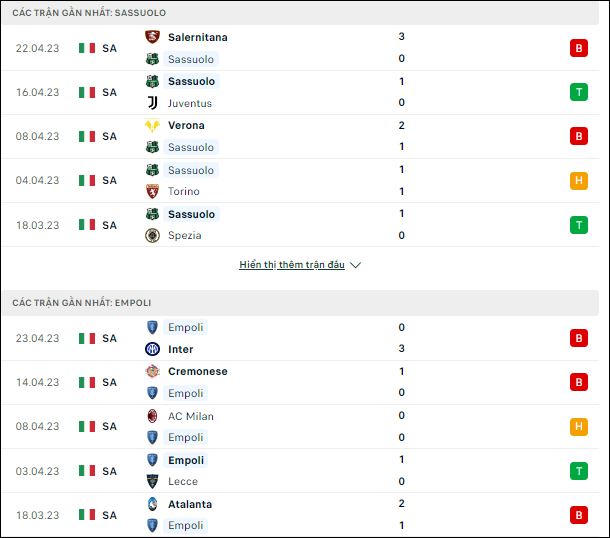Select orange H badge for Torino match
610x538 pixels.
click(x=578, y=181)
